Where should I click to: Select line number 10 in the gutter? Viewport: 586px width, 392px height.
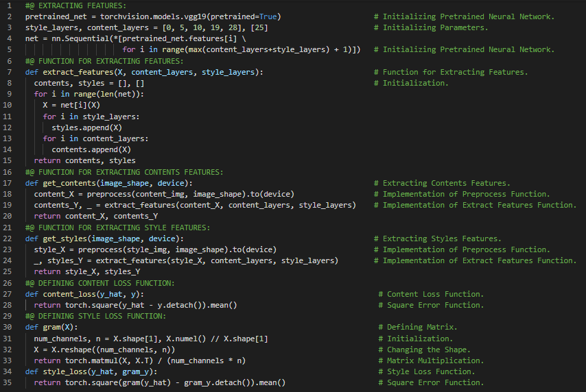click(8, 105)
